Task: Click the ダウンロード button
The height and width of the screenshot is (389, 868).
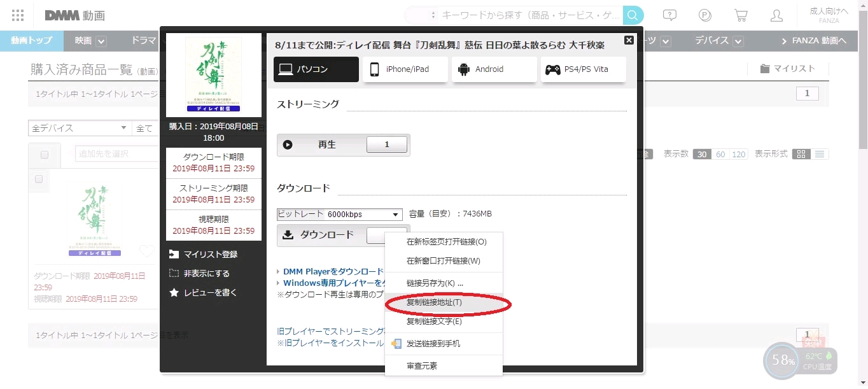Action: point(344,235)
